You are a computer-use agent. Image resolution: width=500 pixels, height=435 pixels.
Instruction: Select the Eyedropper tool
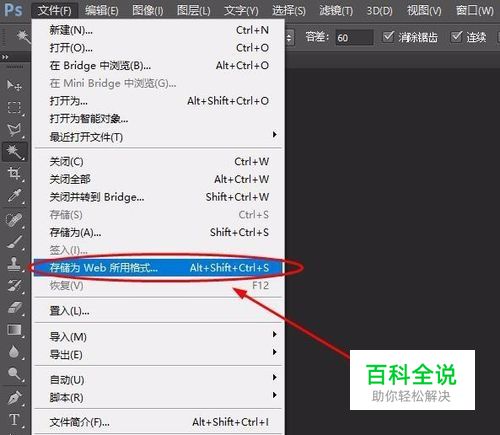[14, 196]
